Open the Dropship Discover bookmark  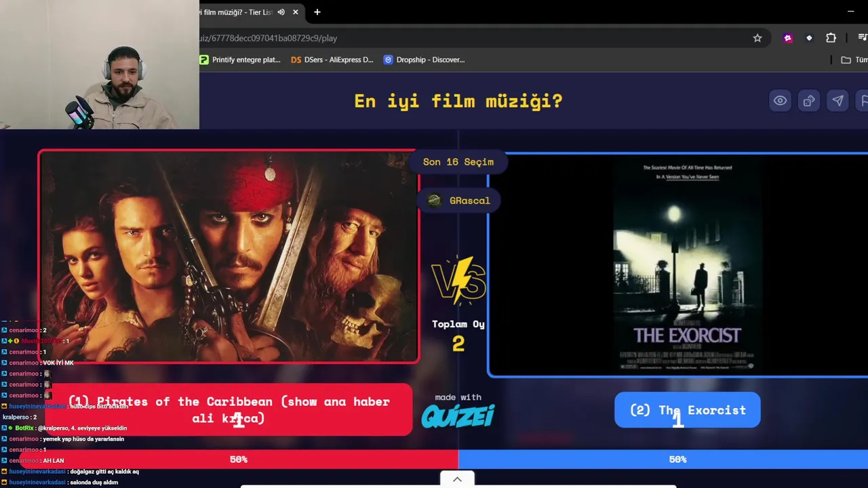[x=425, y=60]
